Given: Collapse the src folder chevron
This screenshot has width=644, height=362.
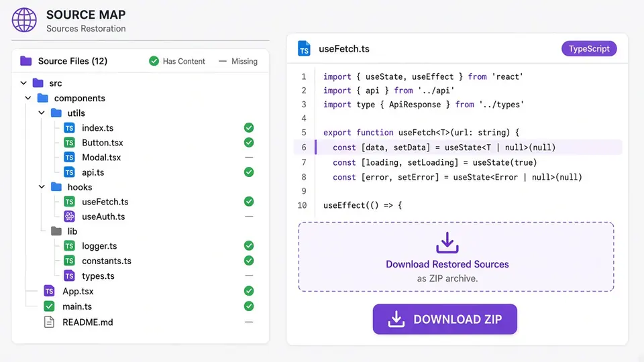Looking at the screenshot, I should [x=23, y=83].
